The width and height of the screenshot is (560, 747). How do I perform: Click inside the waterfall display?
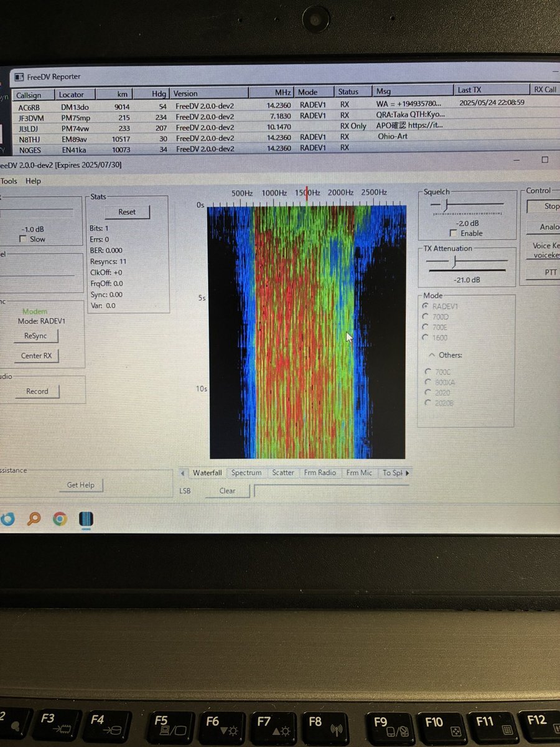coord(307,332)
